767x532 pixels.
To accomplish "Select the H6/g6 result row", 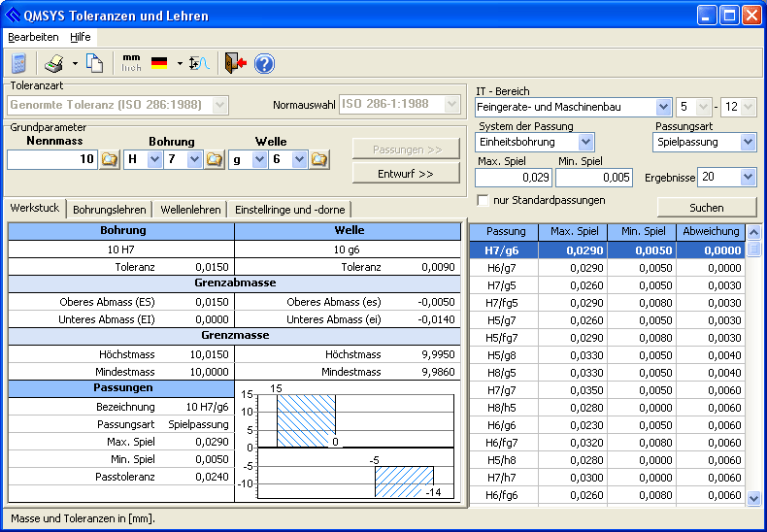I will [607, 425].
